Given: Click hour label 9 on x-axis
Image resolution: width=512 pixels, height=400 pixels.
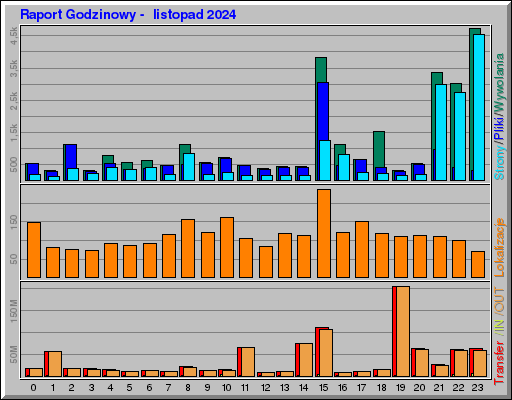Looking at the screenshot, I should pyautogui.click(x=207, y=388).
